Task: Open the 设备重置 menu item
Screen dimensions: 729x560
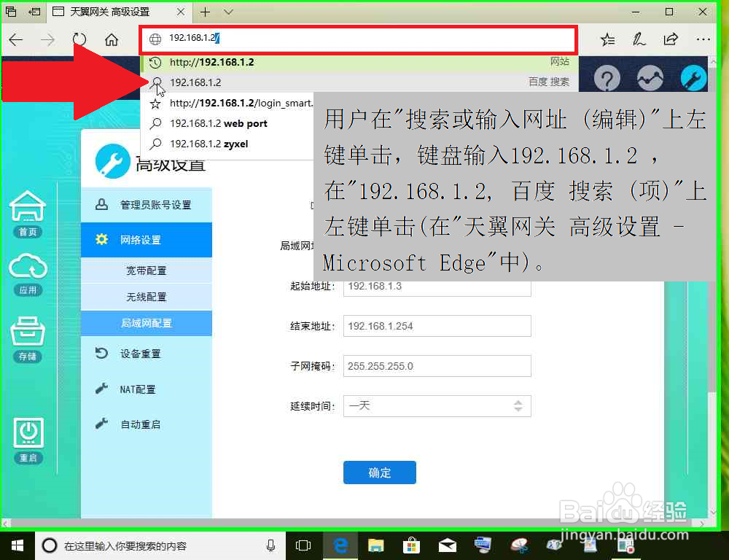Action: click(147, 354)
